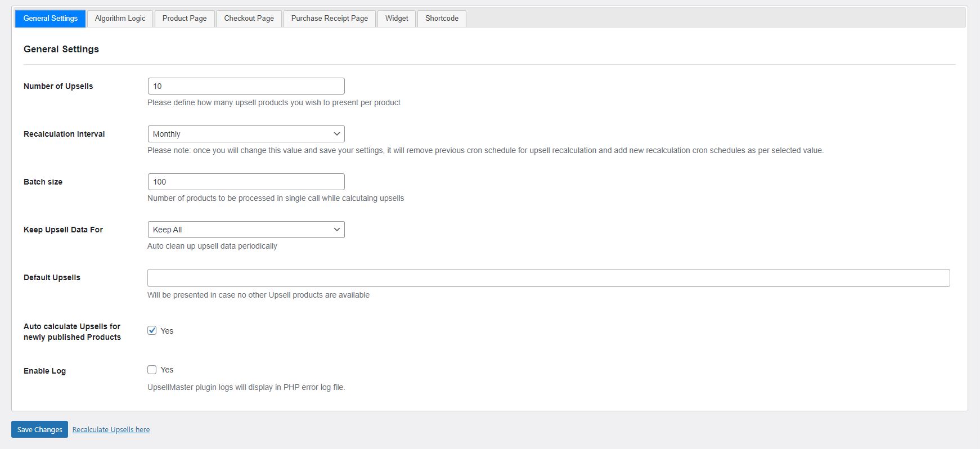Focus the Number of Upsells field
This screenshot has height=449, width=980.
click(x=246, y=86)
